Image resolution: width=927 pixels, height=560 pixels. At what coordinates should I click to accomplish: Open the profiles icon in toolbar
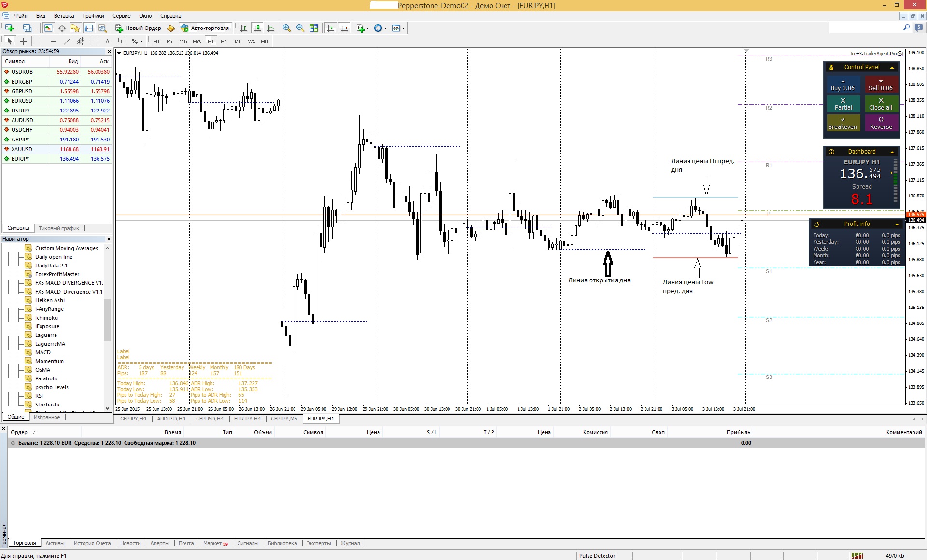click(28, 28)
